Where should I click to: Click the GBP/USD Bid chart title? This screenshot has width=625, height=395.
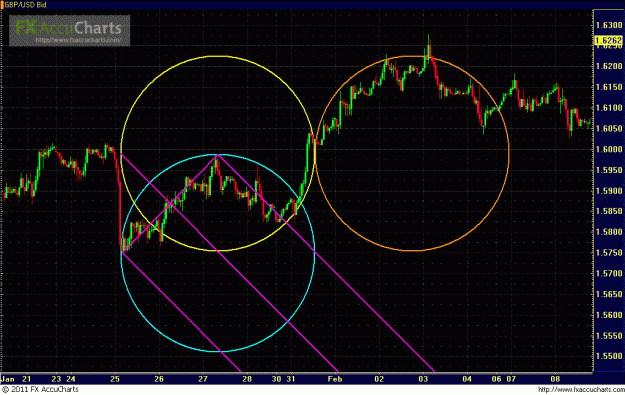tap(25, 5)
